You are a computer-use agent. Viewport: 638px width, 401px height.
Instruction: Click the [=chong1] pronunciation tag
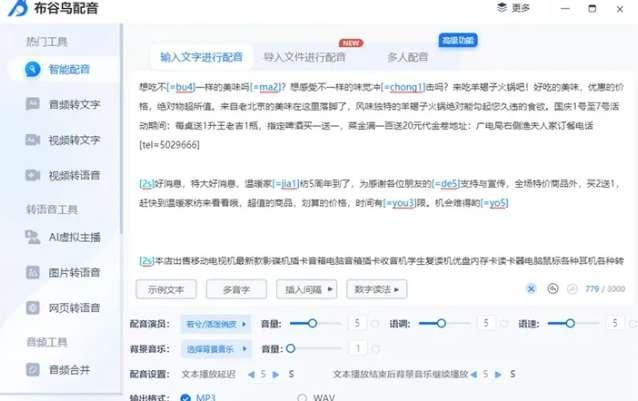click(403, 87)
